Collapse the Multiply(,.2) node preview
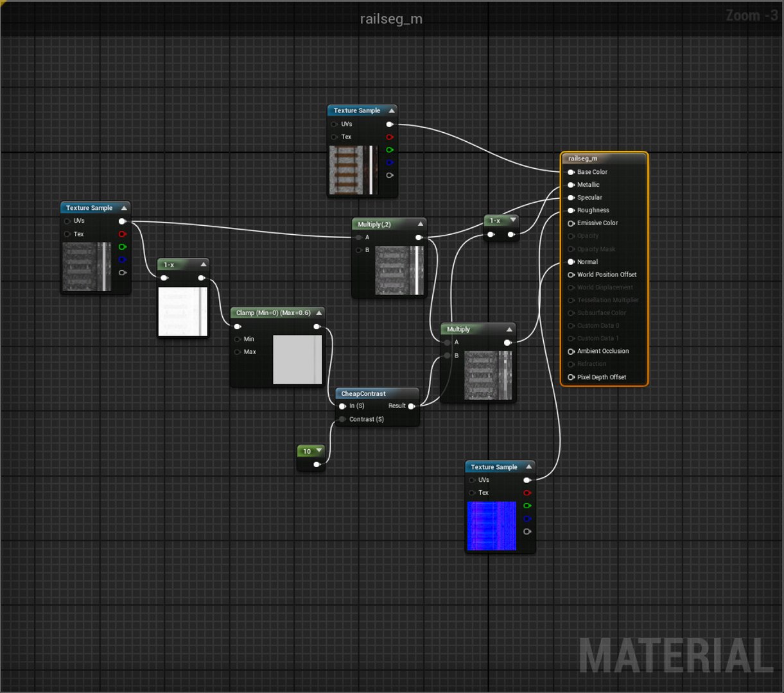Viewport: 784px width, 693px height. click(x=421, y=224)
